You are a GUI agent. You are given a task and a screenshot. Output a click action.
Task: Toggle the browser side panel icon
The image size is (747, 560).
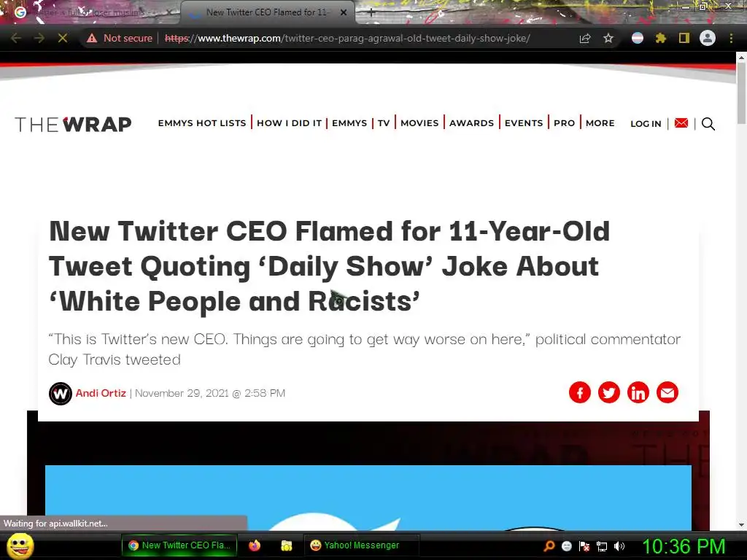[684, 38]
